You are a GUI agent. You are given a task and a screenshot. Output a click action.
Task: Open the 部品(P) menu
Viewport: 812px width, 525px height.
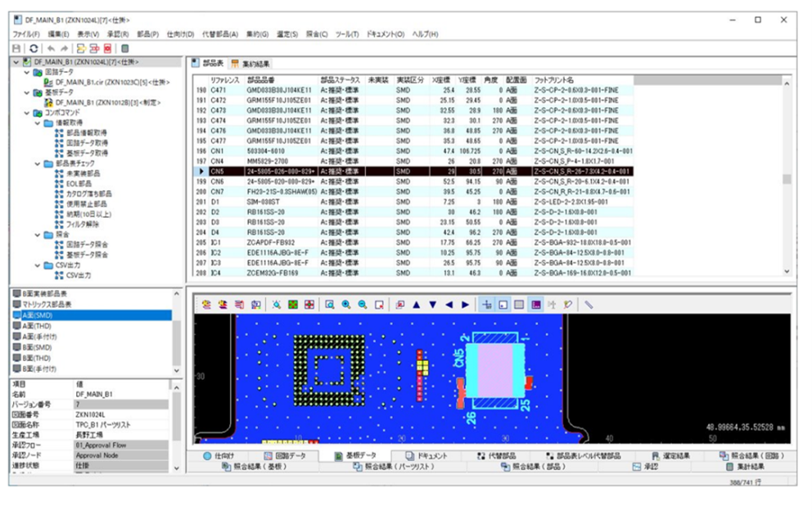(x=148, y=34)
